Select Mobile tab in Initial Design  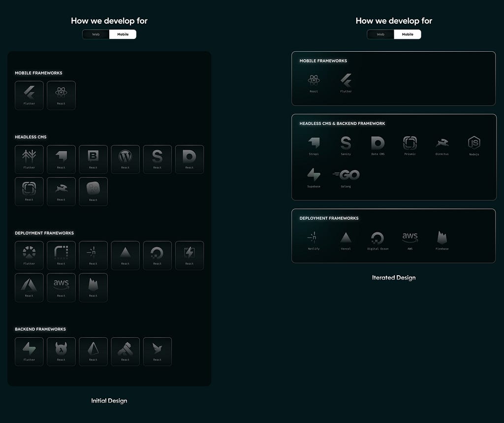point(123,34)
